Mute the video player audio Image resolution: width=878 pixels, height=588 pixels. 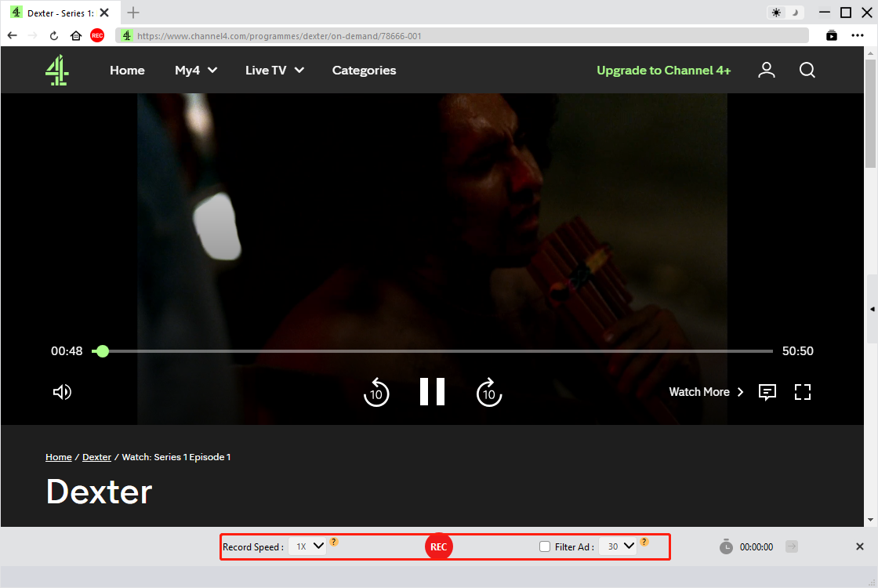point(62,392)
